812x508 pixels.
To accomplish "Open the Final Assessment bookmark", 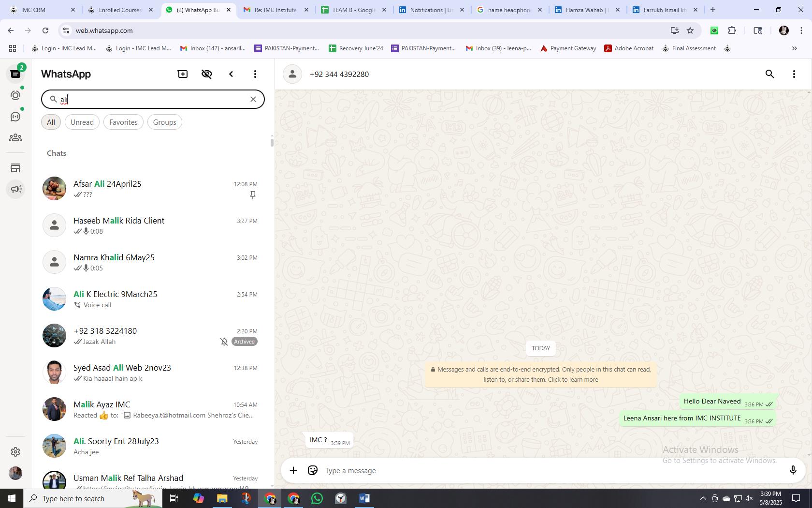I will tap(689, 48).
